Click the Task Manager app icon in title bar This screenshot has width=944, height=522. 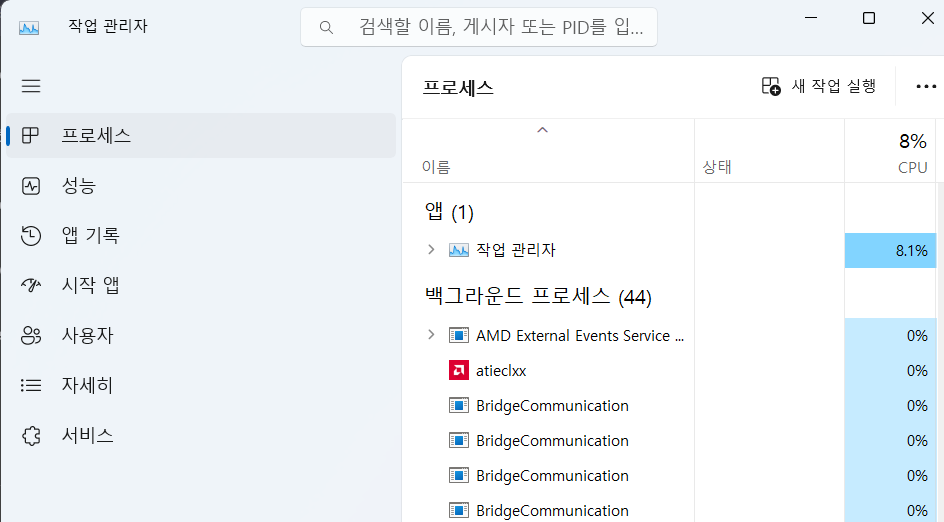(29, 28)
